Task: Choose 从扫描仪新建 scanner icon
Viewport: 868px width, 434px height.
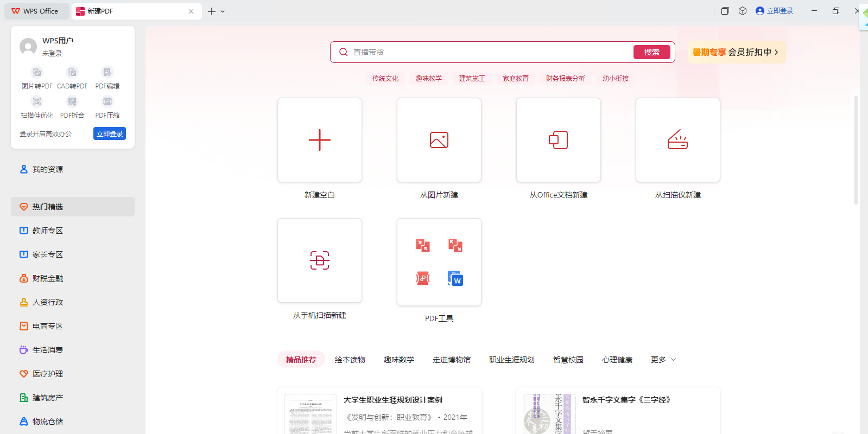Action: pos(677,140)
